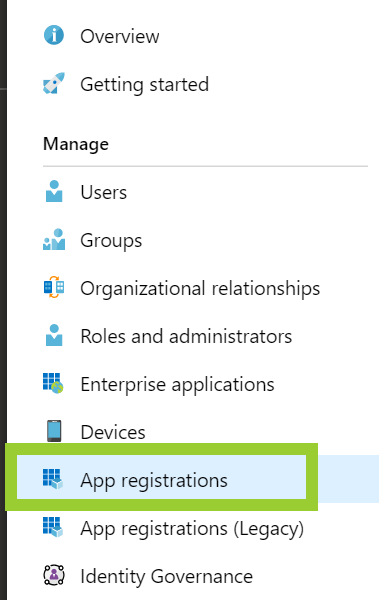Click the Manage section heading
Image resolution: width=379 pixels, height=600 pixels.
point(76,144)
